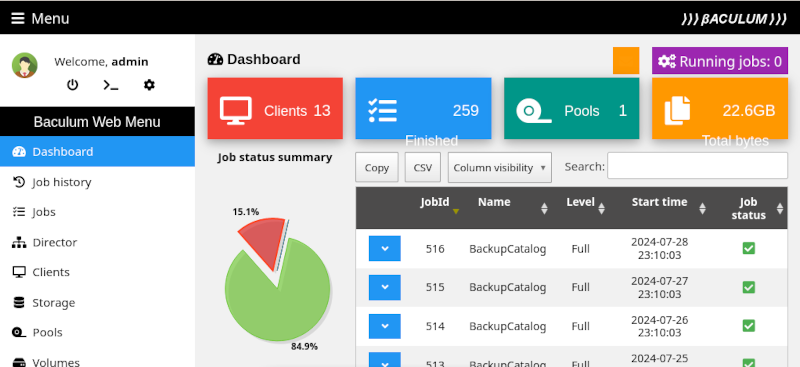800x367 pixels.
Task: Click the power logout icon under Welcome
Action: 72,85
